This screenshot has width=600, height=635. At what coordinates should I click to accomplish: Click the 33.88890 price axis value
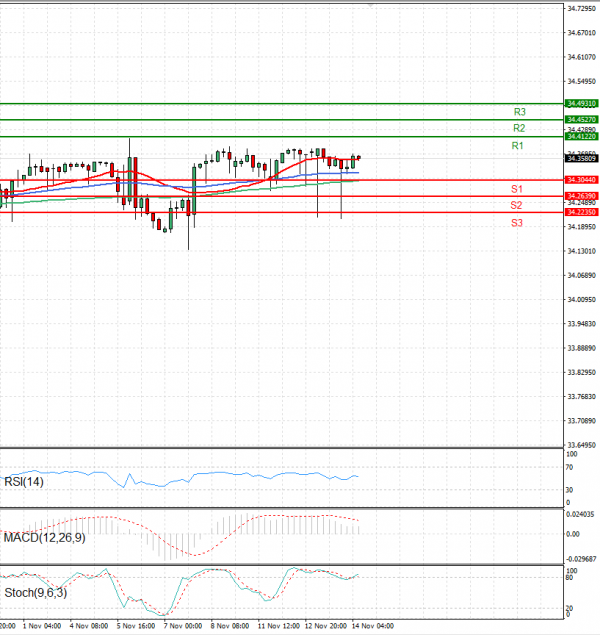click(582, 348)
